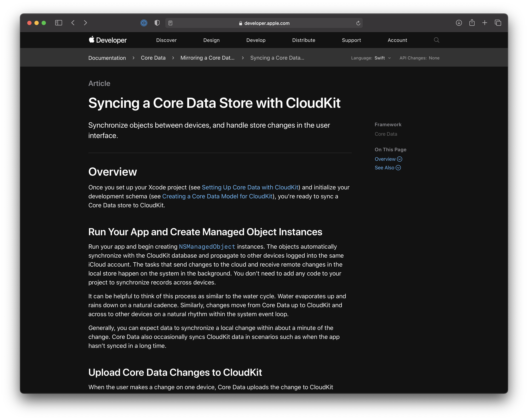
Task: Enable Reader view in address bar
Action: point(170,23)
